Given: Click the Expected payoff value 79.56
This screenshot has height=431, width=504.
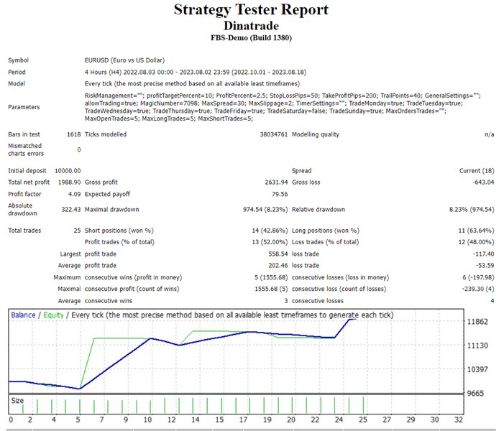Looking at the screenshot, I should [x=280, y=194].
